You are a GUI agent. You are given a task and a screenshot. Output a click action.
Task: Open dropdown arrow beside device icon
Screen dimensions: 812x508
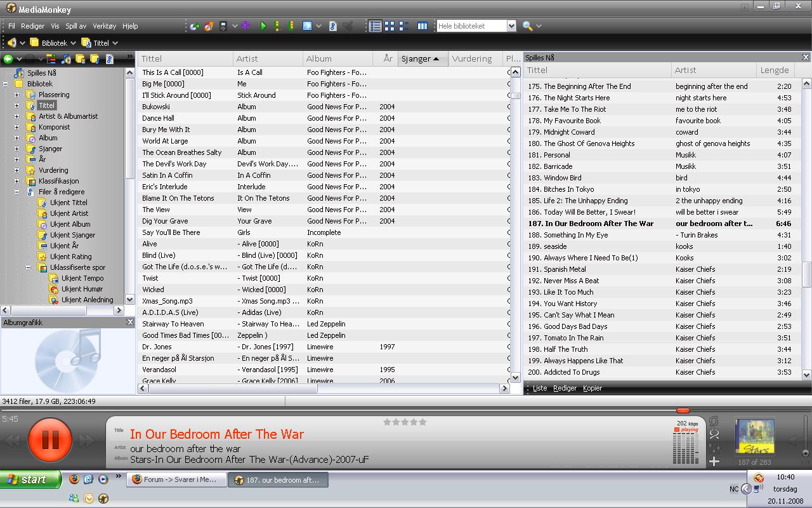pyautogui.click(x=234, y=26)
